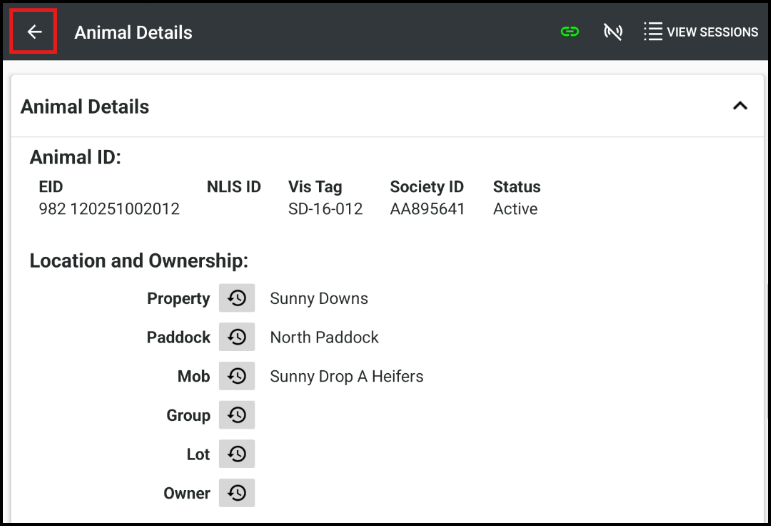Image resolution: width=771 pixels, height=526 pixels.
Task: Open Paddock history icon
Action: [x=237, y=337]
